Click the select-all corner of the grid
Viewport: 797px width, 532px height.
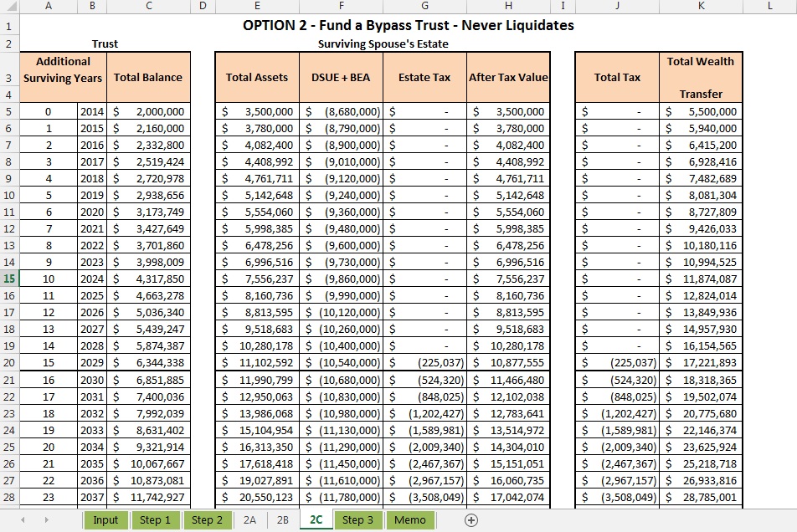pyautogui.click(x=8, y=7)
